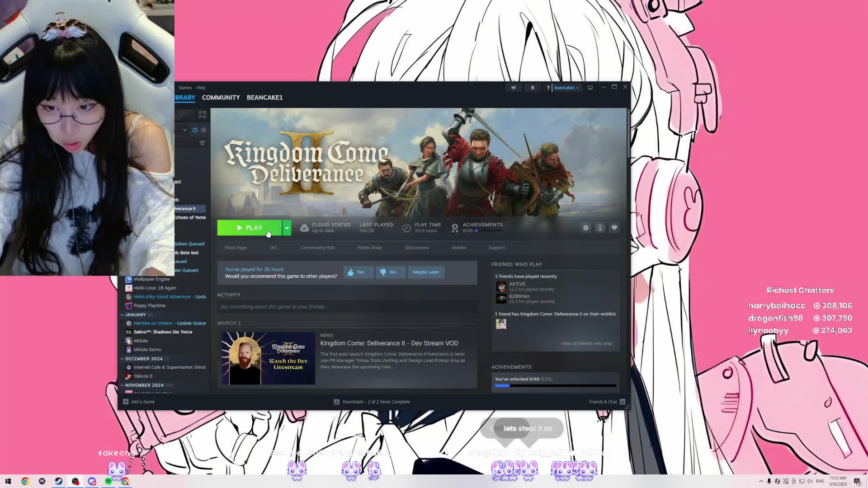Enter Big Picture mode monitor icon
Image resolution: width=868 pixels, height=488 pixels.
click(590, 88)
